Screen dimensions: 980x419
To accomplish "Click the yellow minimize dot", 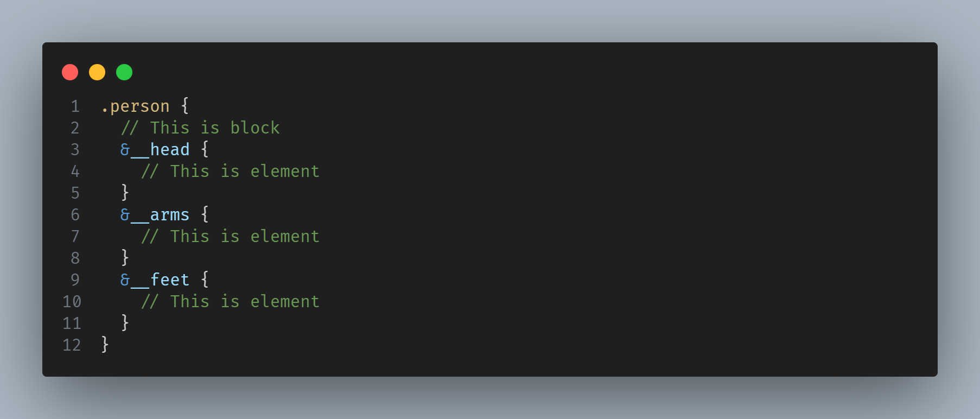I will 97,72.
